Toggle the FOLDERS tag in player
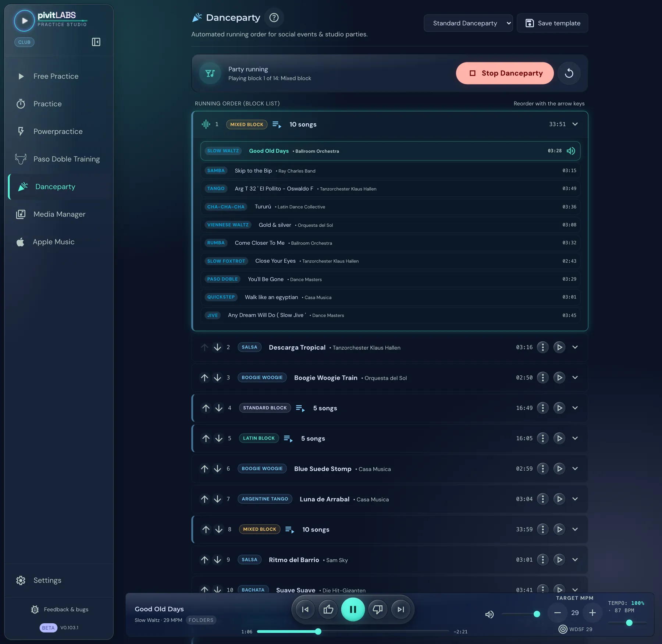The width and height of the screenshot is (662, 644). (x=201, y=620)
